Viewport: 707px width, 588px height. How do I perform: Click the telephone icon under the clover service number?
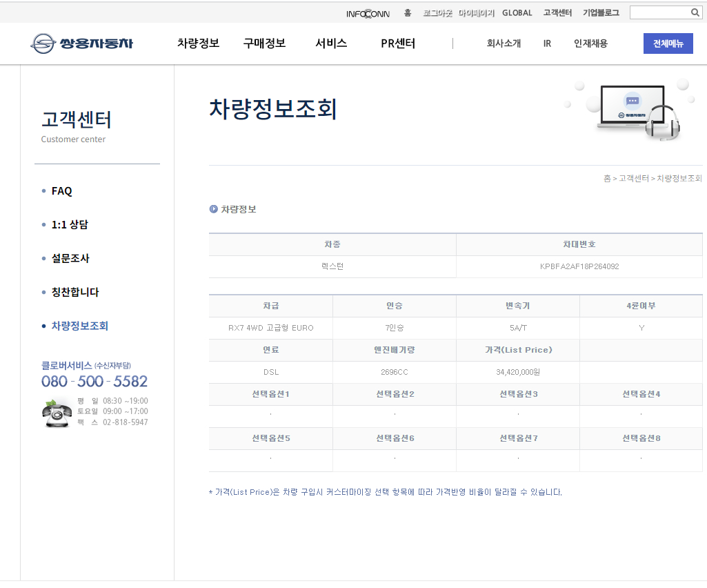pyautogui.click(x=57, y=413)
